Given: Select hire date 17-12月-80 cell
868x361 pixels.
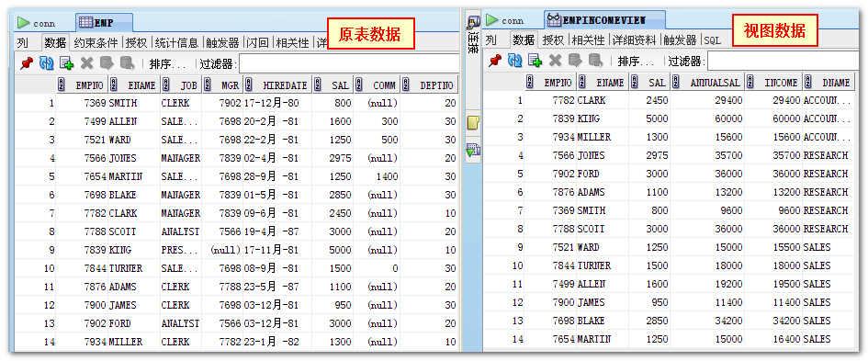Looking at the screenshot, I should [277, 103].
